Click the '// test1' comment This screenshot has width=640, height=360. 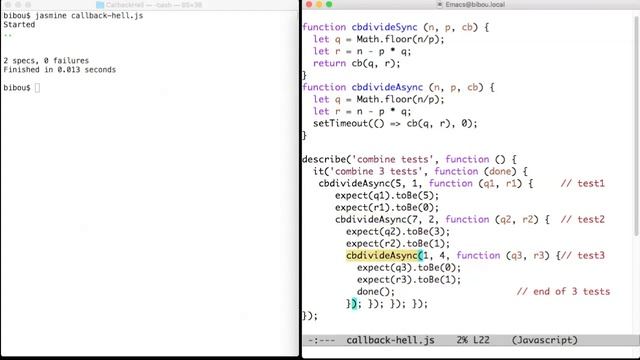582,183
